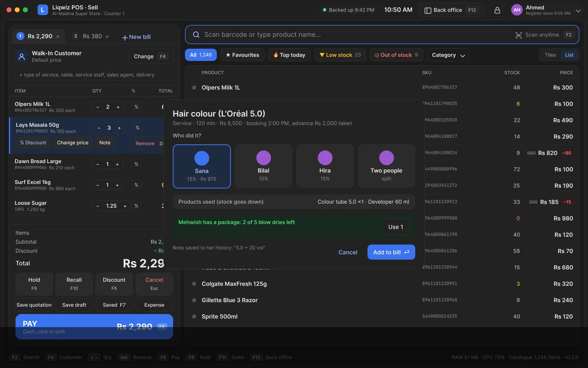Filter products by Low stock
The height and width of the screenshot is (368, 588).
(340, 55)
